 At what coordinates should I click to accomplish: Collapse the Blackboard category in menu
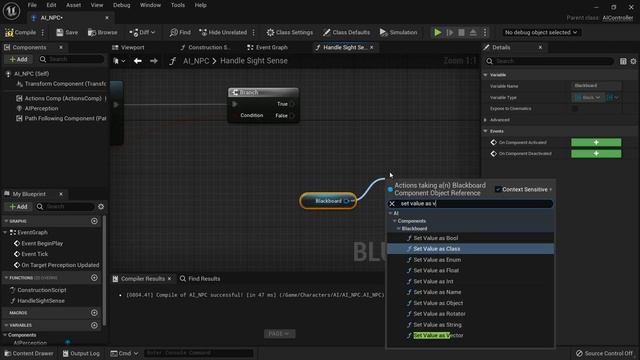pyautogui.click(x=399, y=229)
